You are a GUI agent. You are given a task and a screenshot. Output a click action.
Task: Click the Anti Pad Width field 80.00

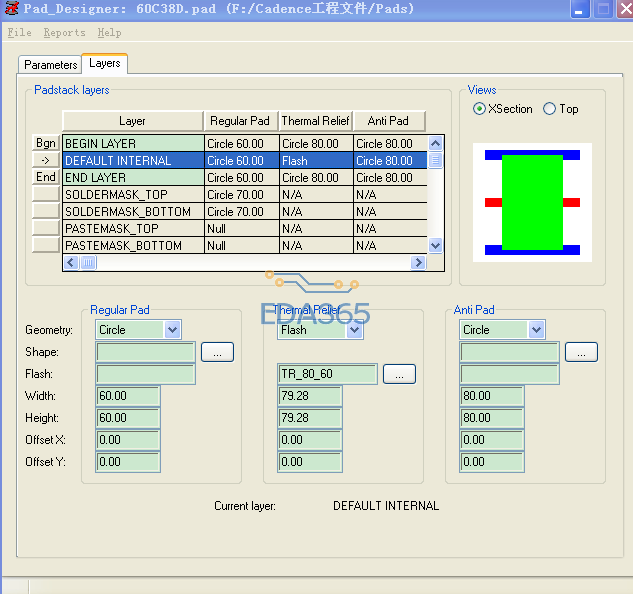492,396
